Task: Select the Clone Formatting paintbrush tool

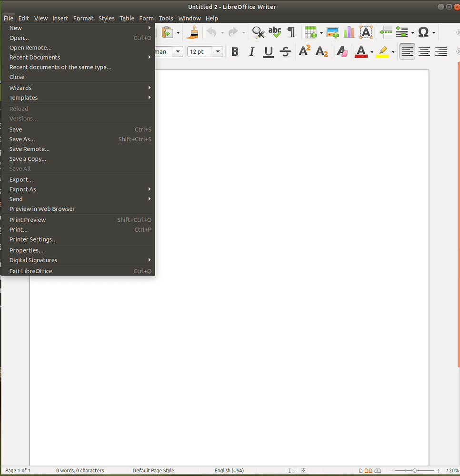Action: pyautogui.click(x=192, y=32)
